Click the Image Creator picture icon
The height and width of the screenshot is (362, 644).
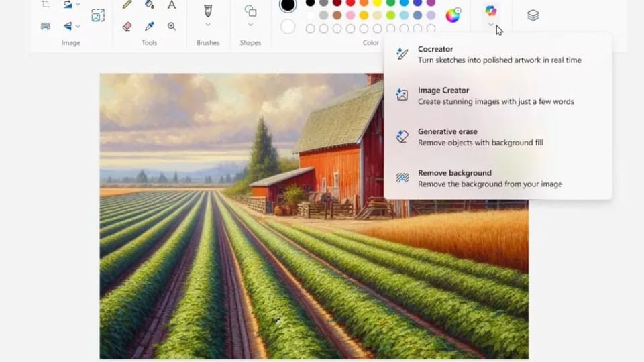(402, 95)
